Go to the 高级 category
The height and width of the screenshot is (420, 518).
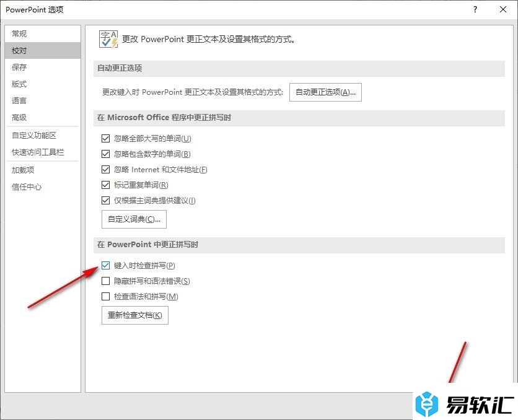tap(43, 118)
